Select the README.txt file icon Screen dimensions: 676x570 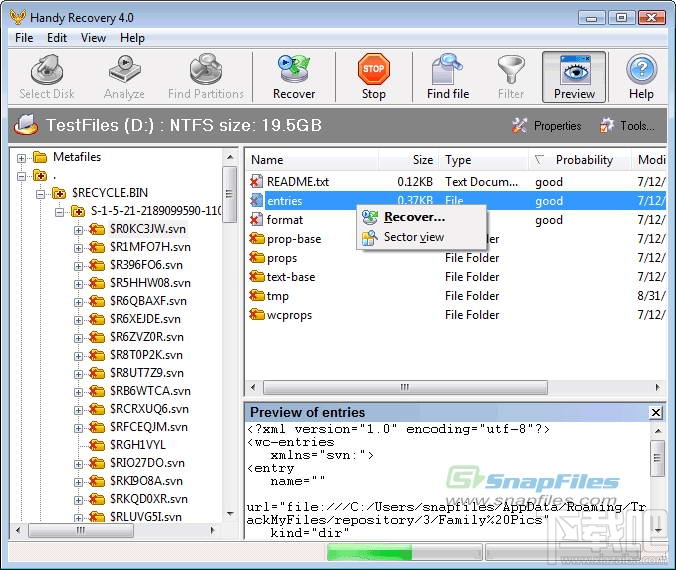(257, 182)
